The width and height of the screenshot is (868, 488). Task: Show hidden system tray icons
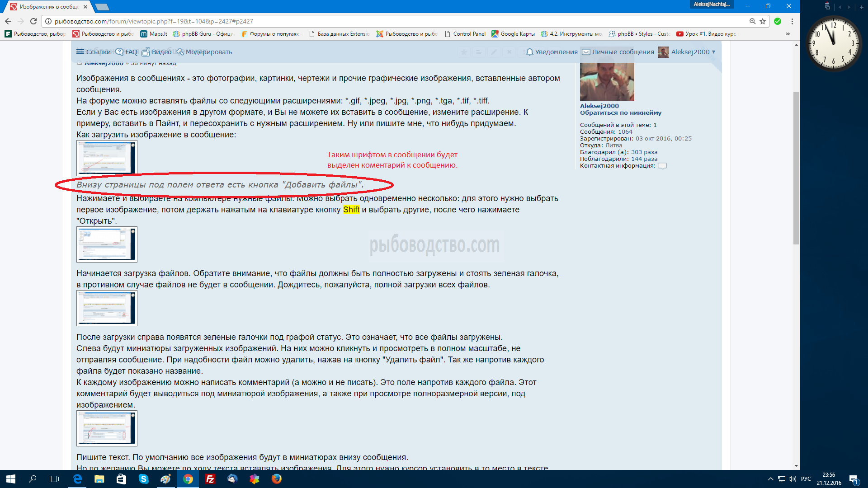click(x=770, y=479)
